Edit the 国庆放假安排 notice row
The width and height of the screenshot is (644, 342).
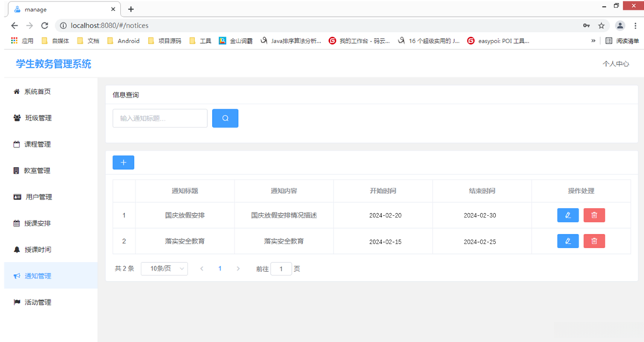point(567,215)
